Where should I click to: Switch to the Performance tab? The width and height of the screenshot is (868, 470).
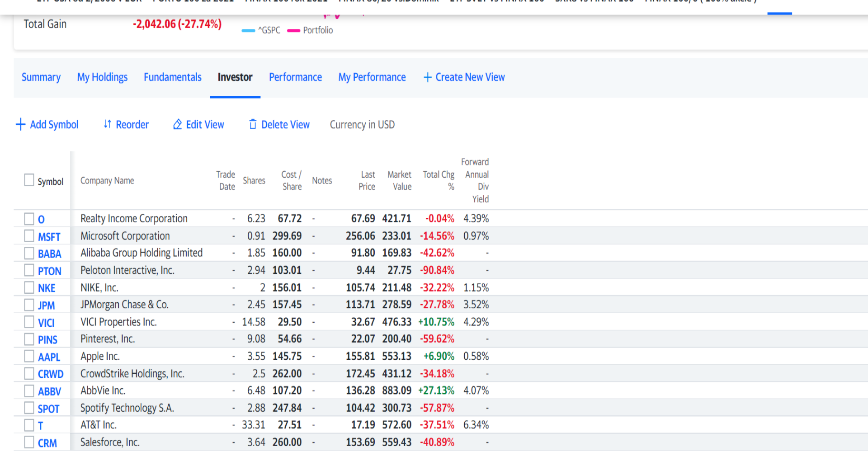point(295,77)
